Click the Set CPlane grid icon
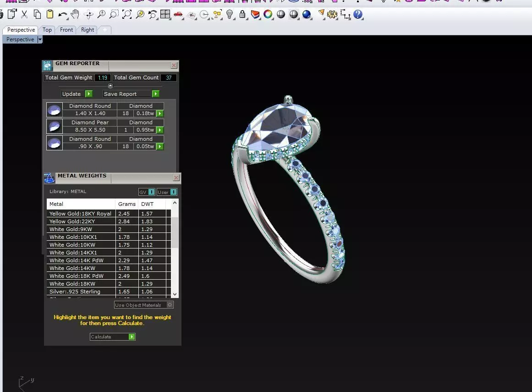 tap(192, 15)
